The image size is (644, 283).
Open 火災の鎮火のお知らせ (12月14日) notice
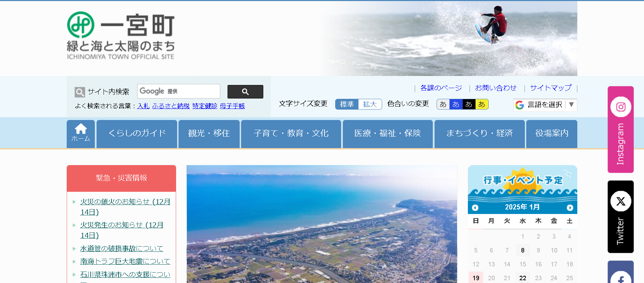(125, 207)
